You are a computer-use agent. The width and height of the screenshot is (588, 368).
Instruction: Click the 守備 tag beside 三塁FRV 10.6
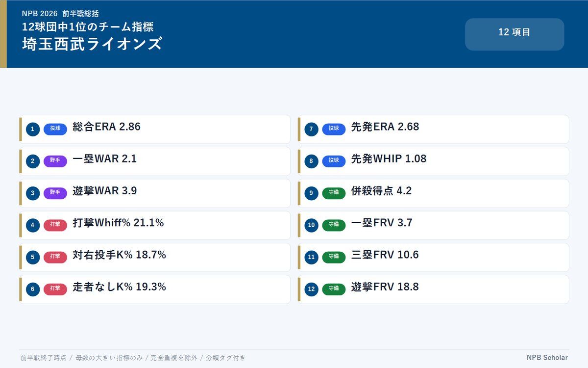[334, 257]
